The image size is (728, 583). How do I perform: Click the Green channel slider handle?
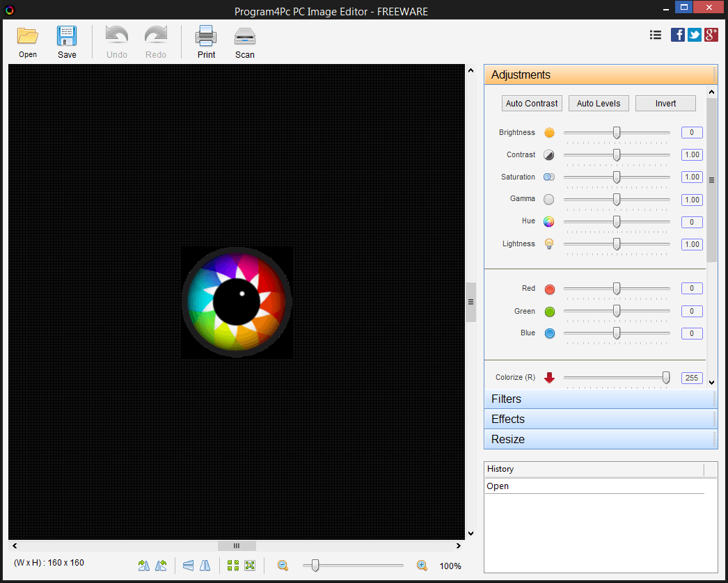(x=617, y=311)
